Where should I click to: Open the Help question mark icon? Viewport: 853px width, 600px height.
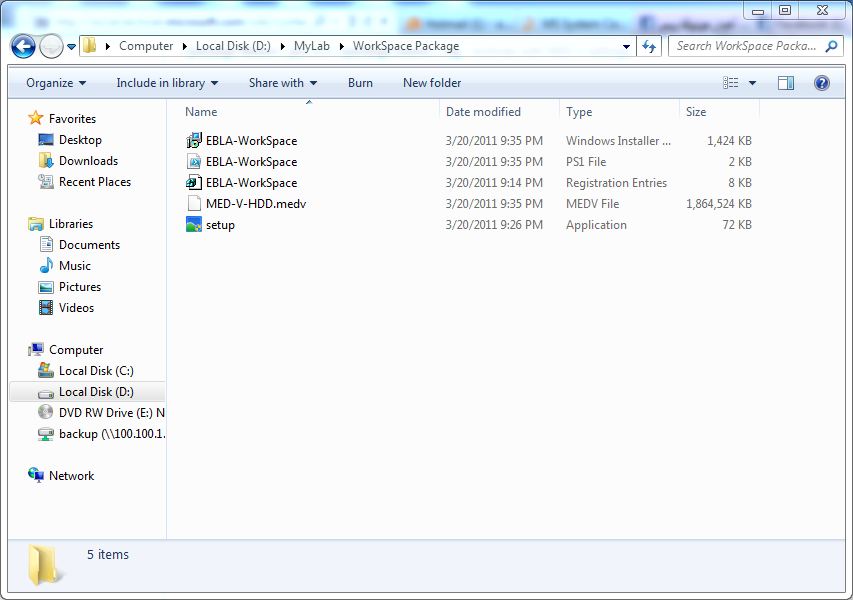click(x=821, y=83)
